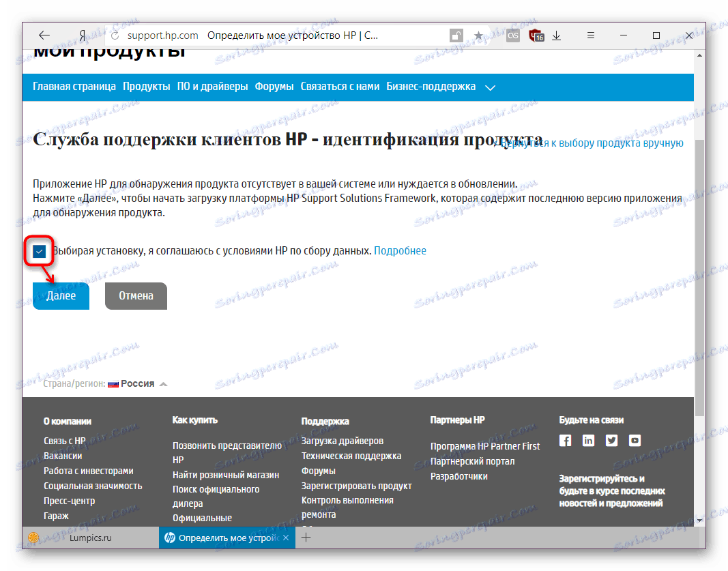Click the back navigation arrow

(44, 35)
